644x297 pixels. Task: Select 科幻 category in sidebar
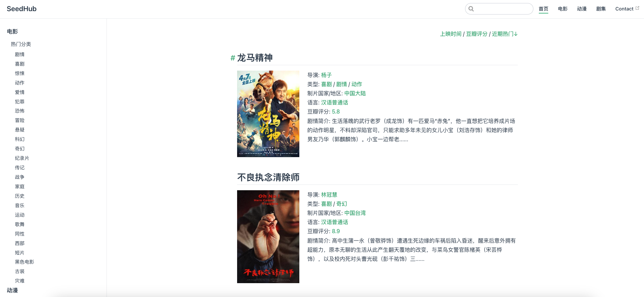click(x=20, y=139)
